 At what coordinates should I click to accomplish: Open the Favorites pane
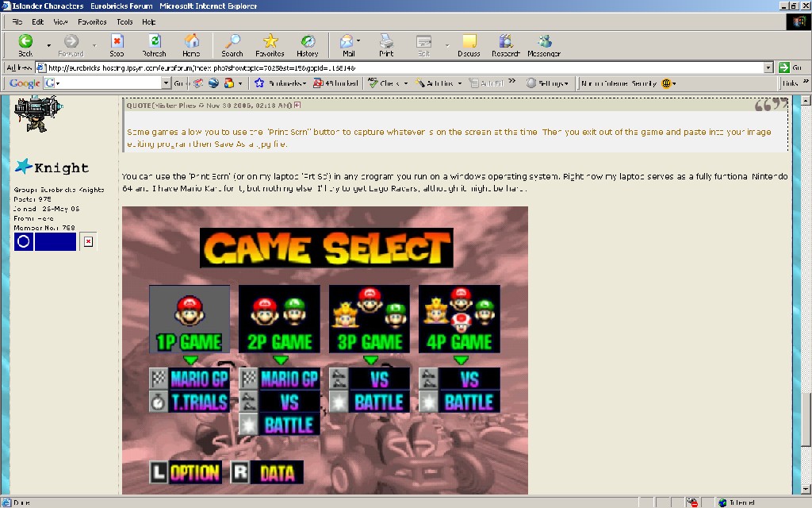click(x=270, y=45)
